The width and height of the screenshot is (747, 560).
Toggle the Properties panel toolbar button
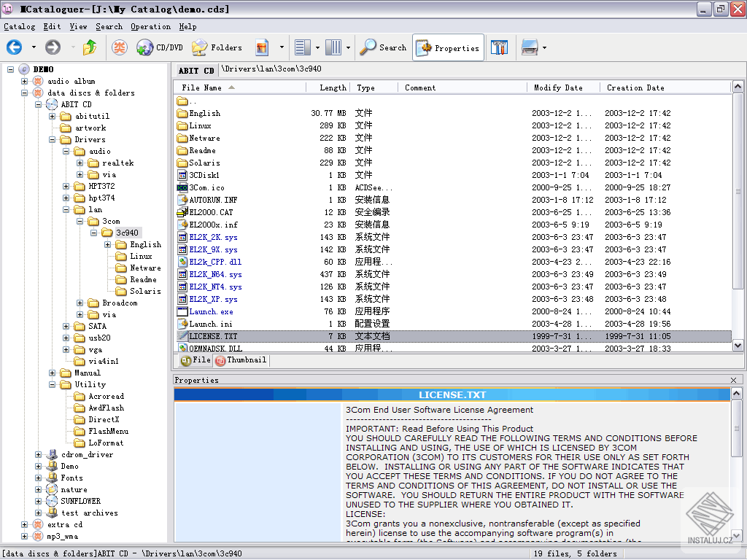pyautogui.click(x=448, y=48)
